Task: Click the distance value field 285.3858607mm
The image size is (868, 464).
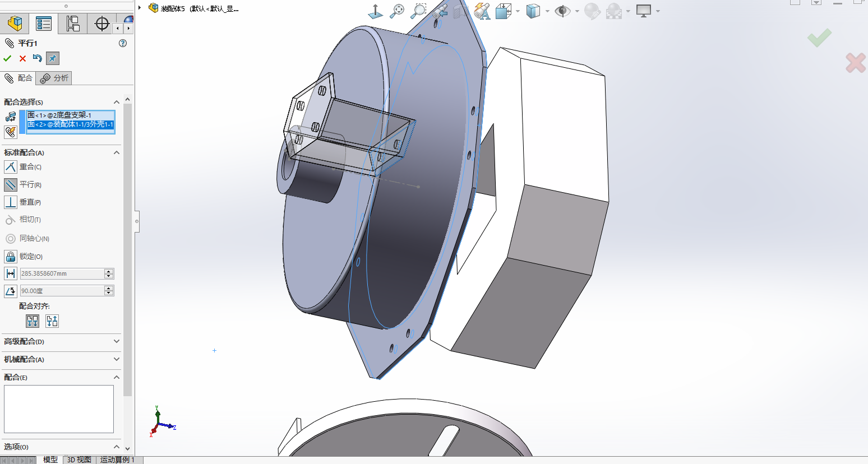Action: pos(62,273)
